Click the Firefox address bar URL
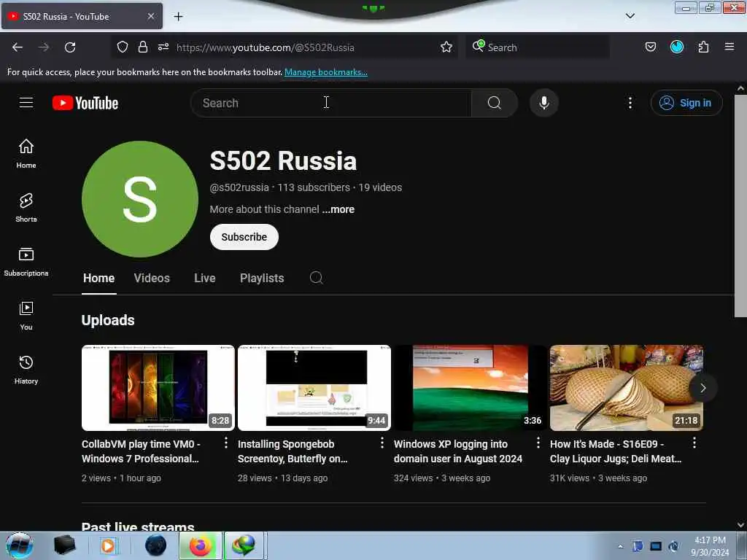 click(266, 47)
